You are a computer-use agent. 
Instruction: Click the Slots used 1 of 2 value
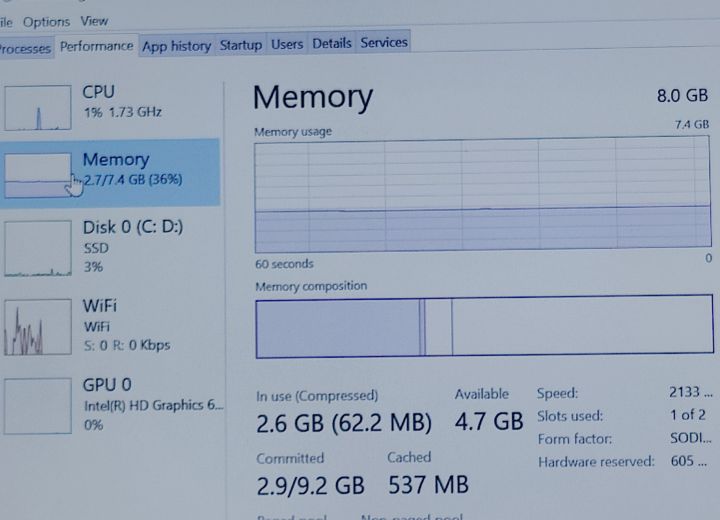coord(687,415)
